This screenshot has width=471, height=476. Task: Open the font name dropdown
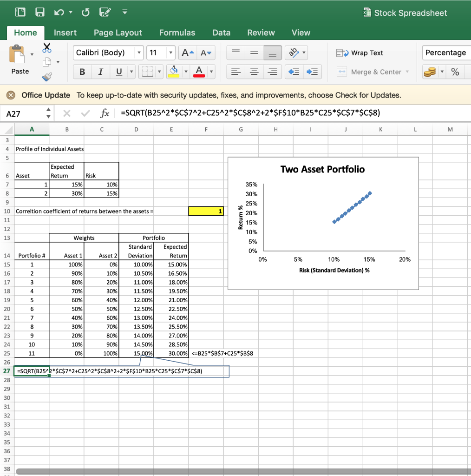(139, 53)
